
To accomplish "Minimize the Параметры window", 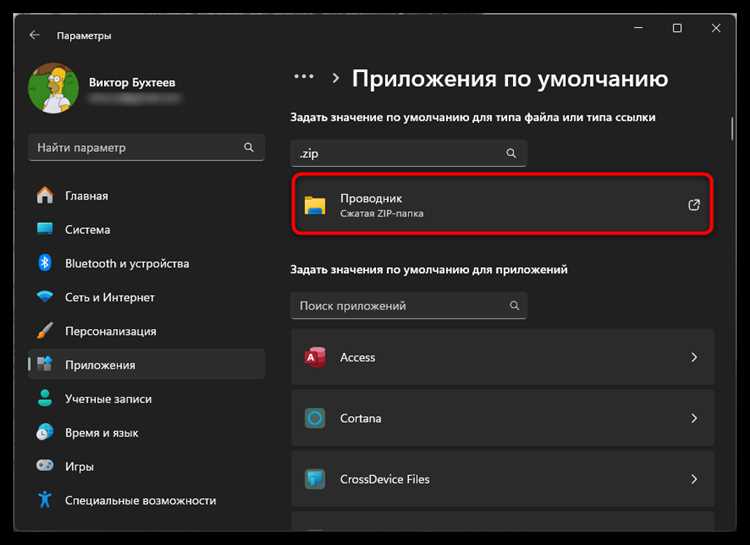I will pos(639,28).
